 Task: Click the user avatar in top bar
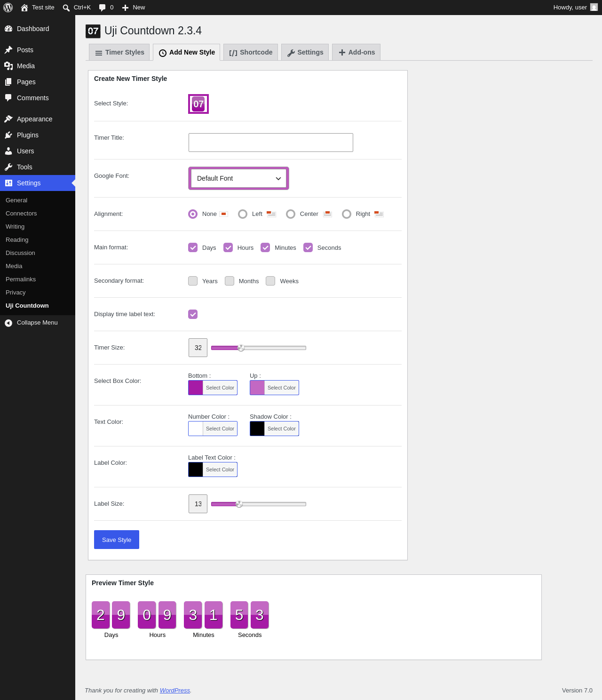pyautogui.click(x=594, y=8)
